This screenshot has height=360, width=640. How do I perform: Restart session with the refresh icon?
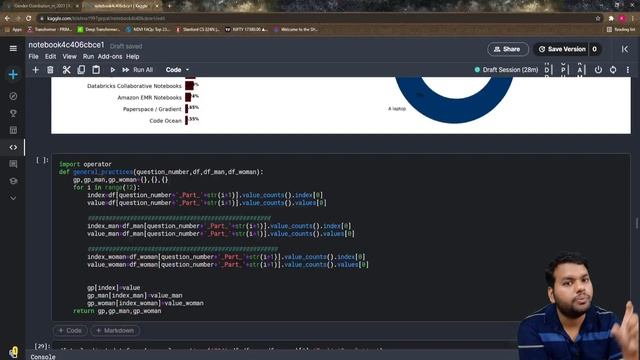[613, 70]
